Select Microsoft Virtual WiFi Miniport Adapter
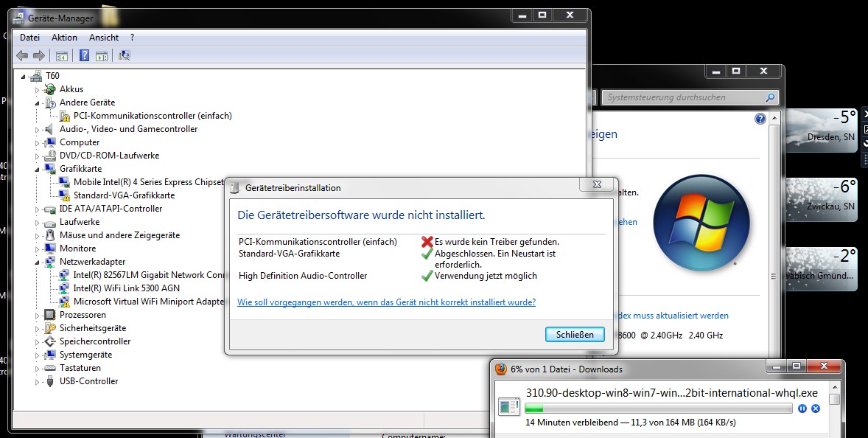The height and width of the screenshot is (438, 868). coord(148,302)
